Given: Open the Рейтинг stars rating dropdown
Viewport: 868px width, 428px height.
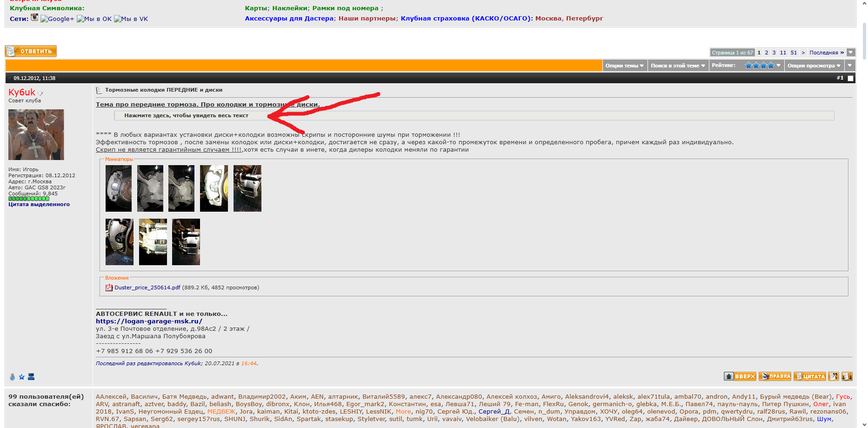Looking at the screenshot, I should pyautogui.click(x=762, y=66).
